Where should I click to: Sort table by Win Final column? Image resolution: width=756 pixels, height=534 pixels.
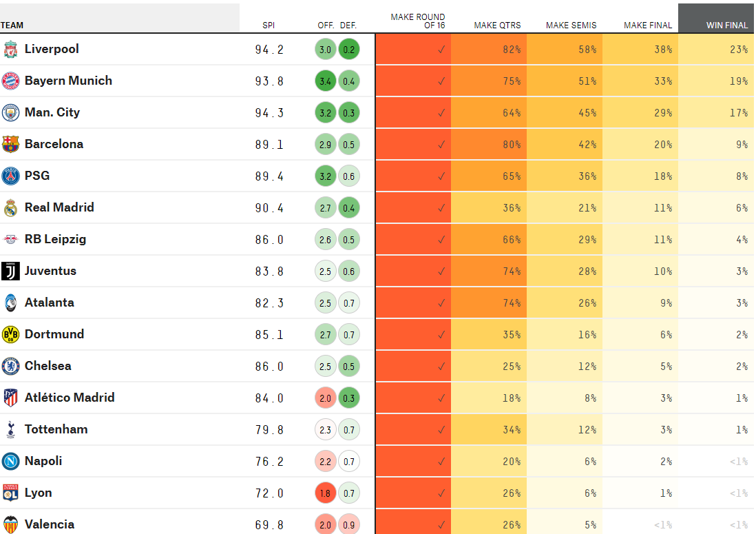pyautogui.click(x=726, y=25)
